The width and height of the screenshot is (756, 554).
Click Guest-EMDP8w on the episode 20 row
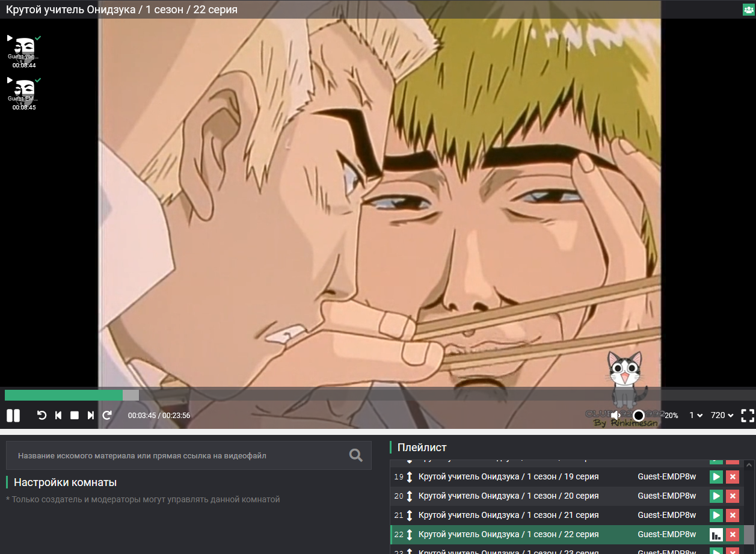coord(667,496)
